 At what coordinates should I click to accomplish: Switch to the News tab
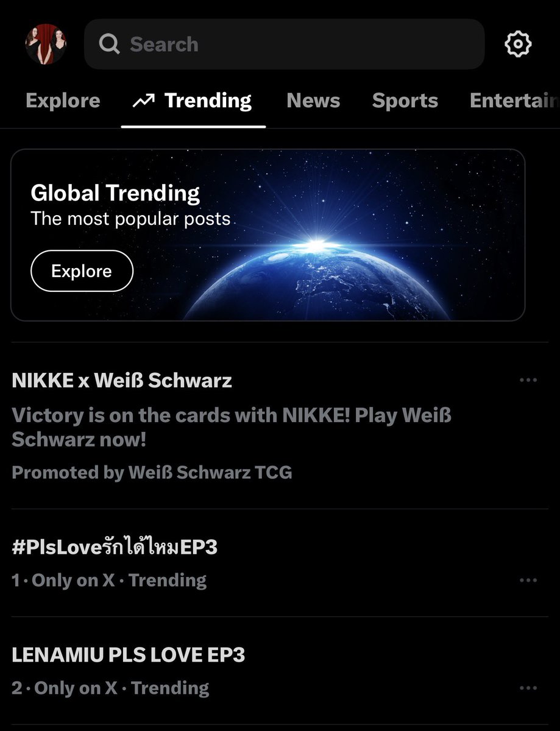(313, 101)
